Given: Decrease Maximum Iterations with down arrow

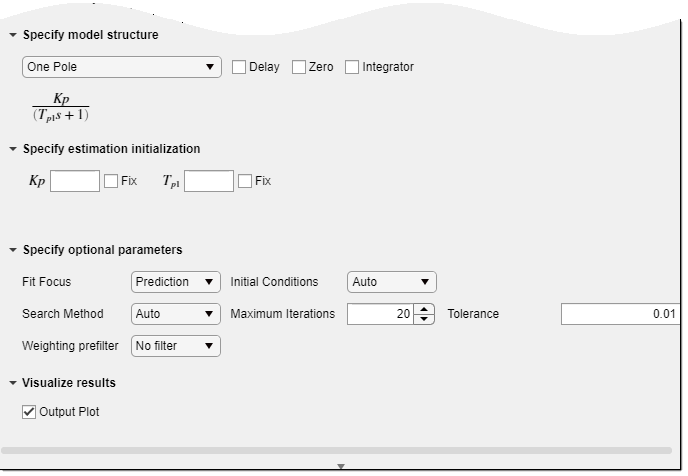Looking at the screenshot, I should tap(426, 319).
